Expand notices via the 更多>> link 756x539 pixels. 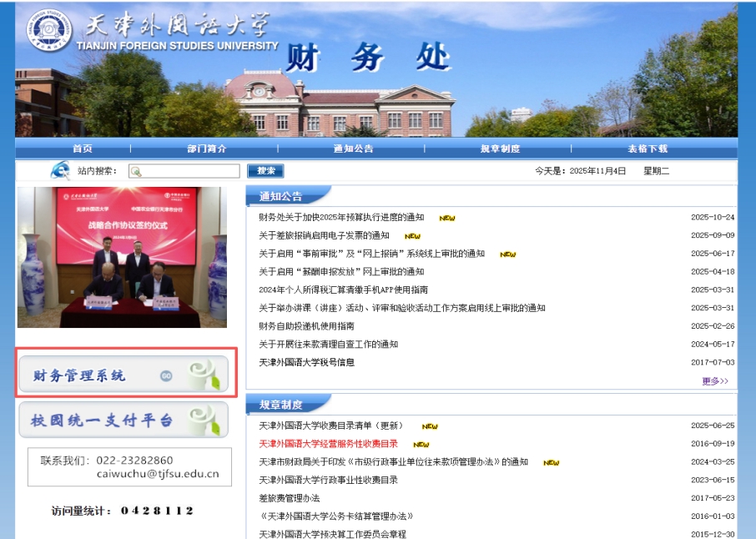coord(714,381)
